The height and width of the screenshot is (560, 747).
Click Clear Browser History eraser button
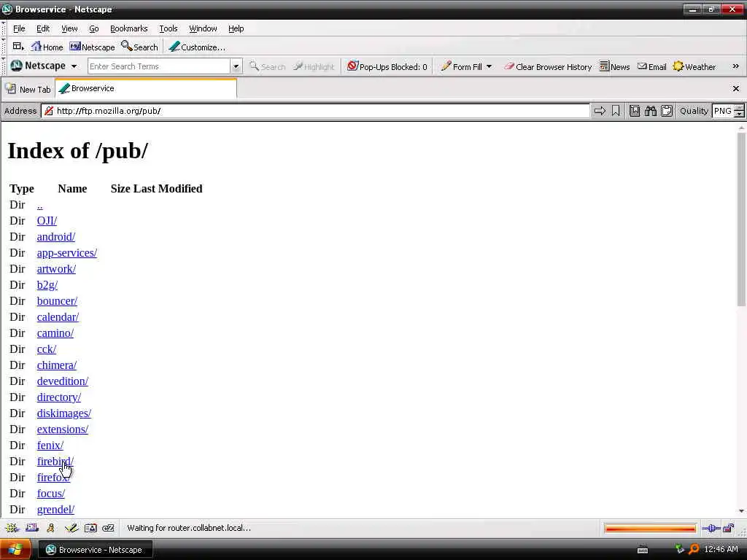click(x=548, y=66)
